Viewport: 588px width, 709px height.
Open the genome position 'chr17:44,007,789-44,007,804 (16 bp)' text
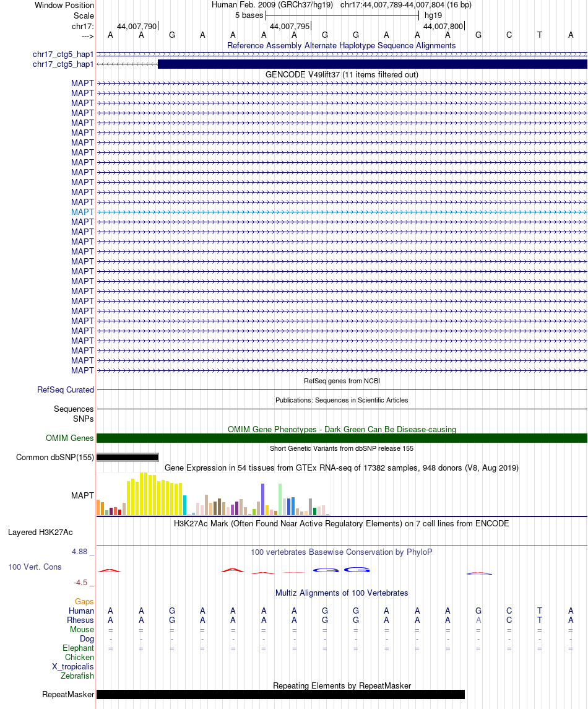(x=406, y=5)
